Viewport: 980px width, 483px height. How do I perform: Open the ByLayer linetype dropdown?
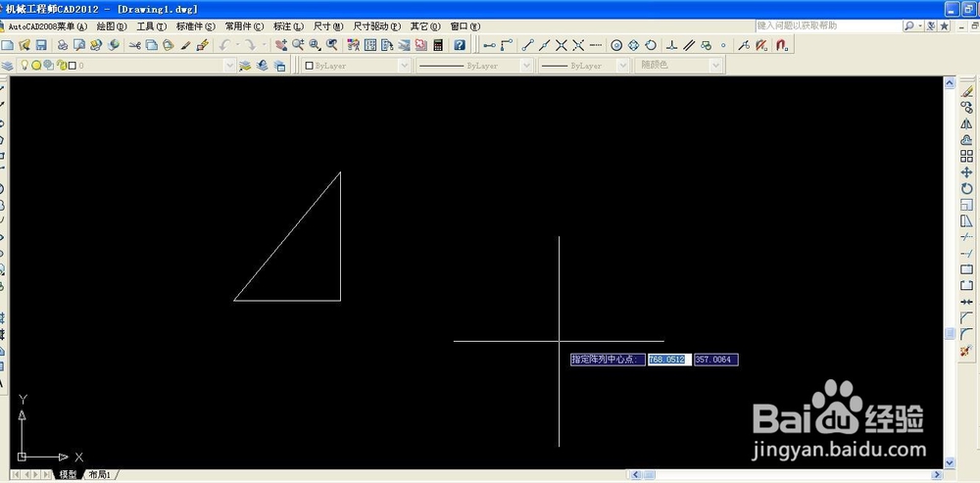pos(526,65)
